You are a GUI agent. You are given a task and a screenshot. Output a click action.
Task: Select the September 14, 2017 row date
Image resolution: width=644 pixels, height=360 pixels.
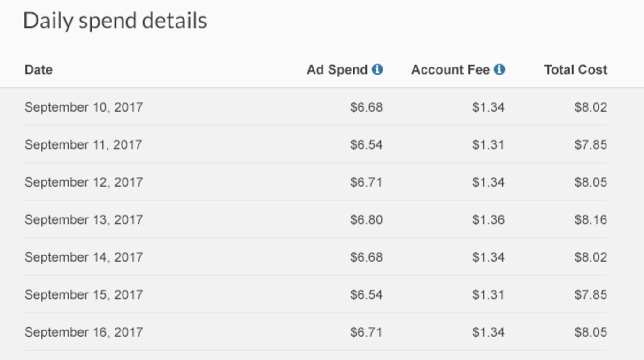point(84,257)
